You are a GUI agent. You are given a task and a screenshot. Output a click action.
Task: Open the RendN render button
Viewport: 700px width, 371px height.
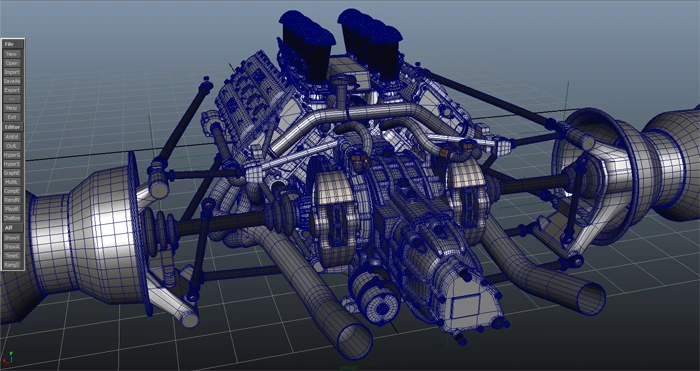[x=12, y=200]
